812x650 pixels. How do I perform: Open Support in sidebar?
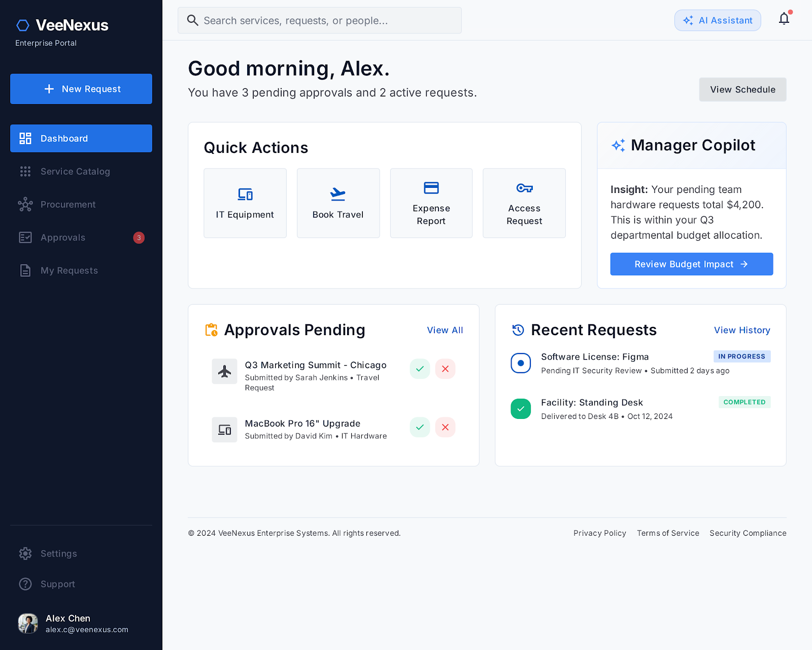81,584
